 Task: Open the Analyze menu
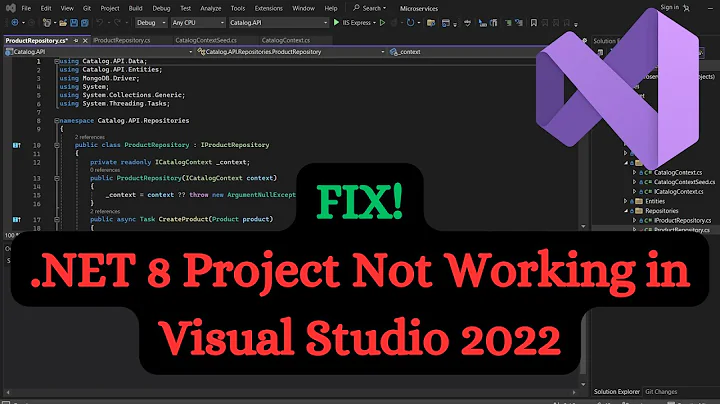[x=211, y=8]
